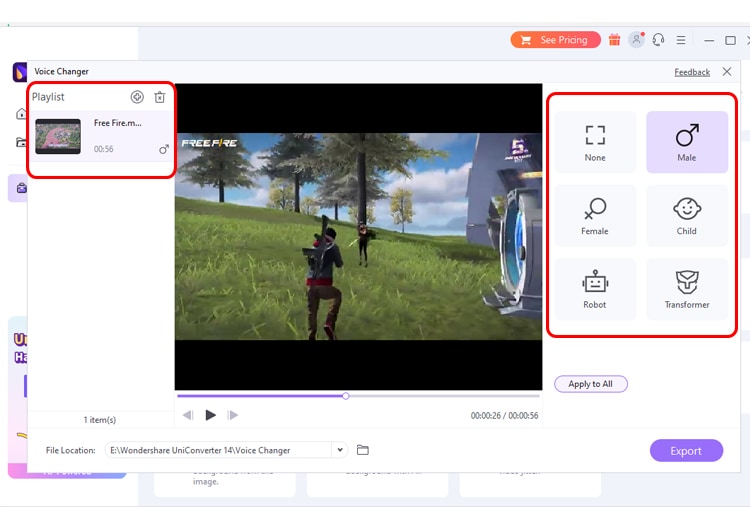Add a file to the Playlist
The image size is (750, 528).
(x=137, y=97)
